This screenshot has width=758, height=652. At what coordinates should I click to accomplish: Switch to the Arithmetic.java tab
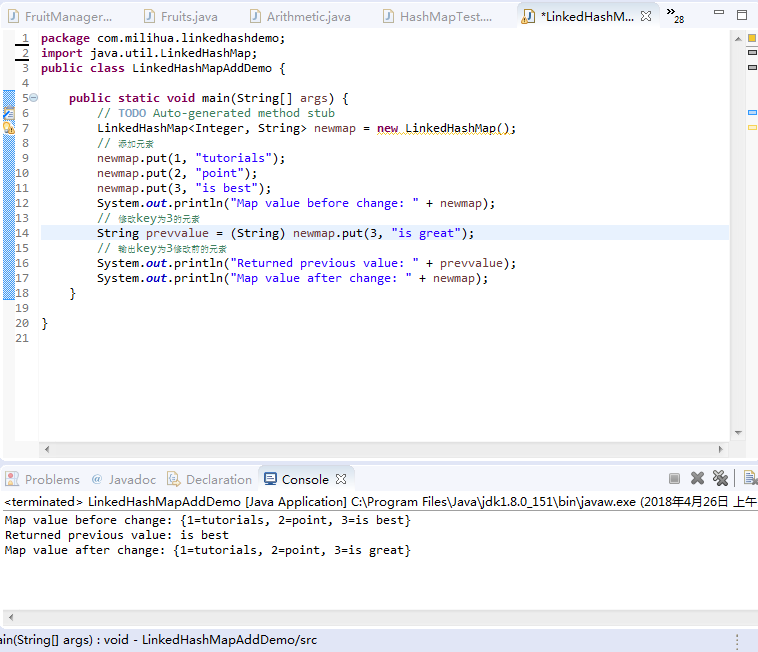click(300, 16)
